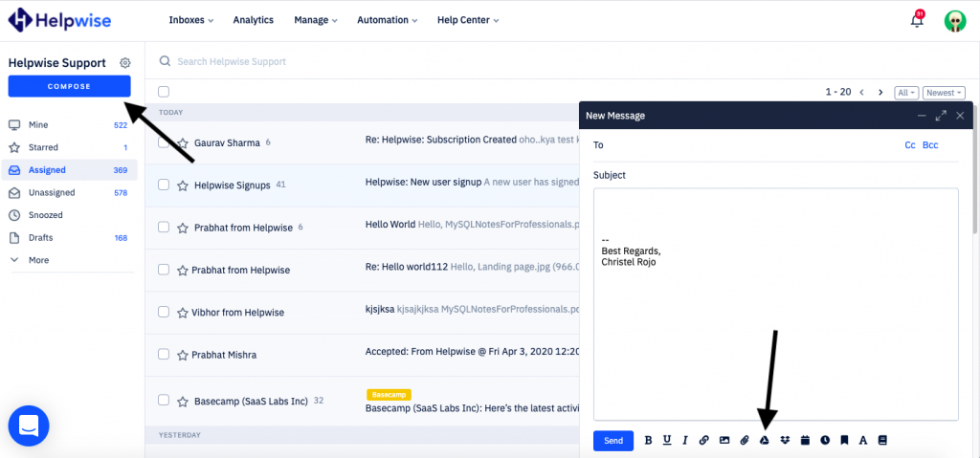980x458 pixels.
Task: Click the Compose button
Action: [69, 86]
